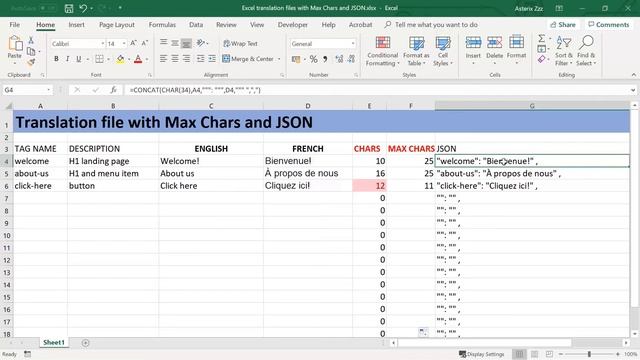
Task: Open font size 14 dropdown
Action: pyautogui.click(x=124, y=44)
